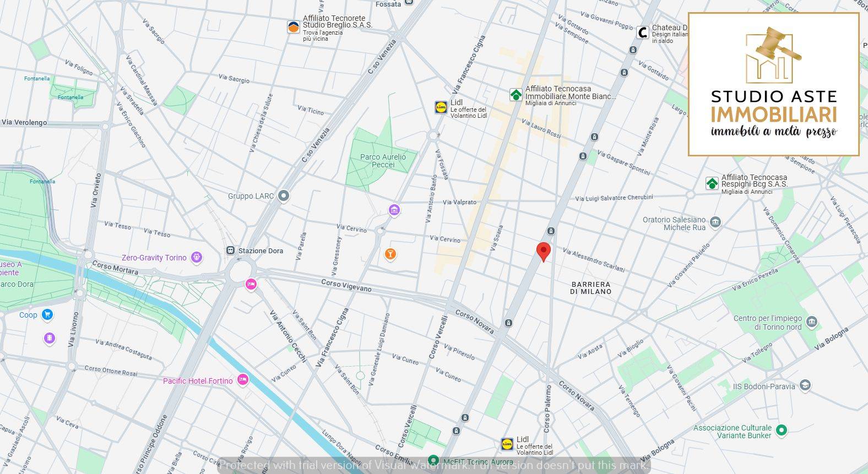
Task: Click the Corso Mortara street label
Action: tap(115, 268)
